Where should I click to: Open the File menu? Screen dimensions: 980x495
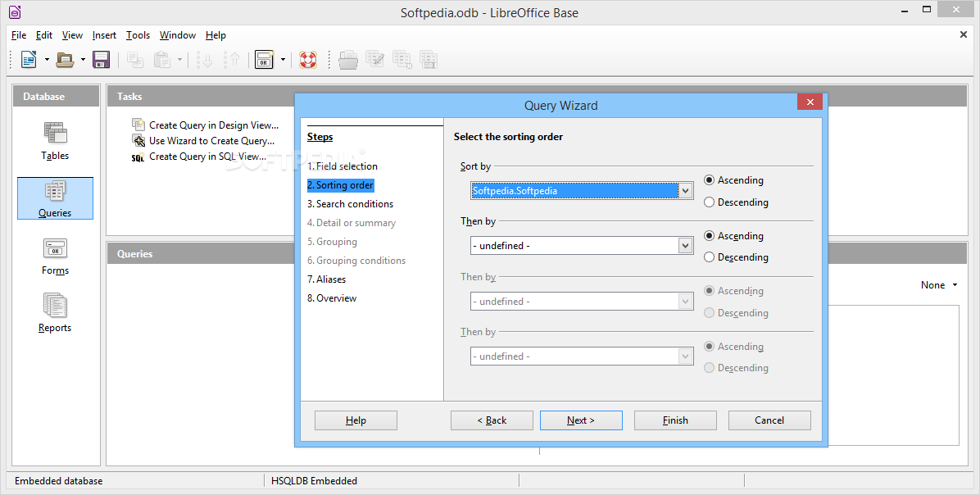coord(19,35)
